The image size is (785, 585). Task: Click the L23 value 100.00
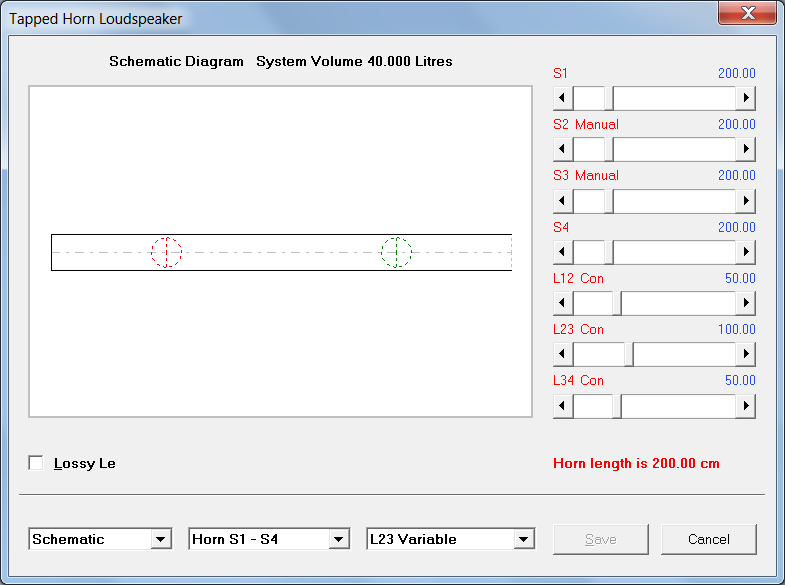[x=736, y=329]
